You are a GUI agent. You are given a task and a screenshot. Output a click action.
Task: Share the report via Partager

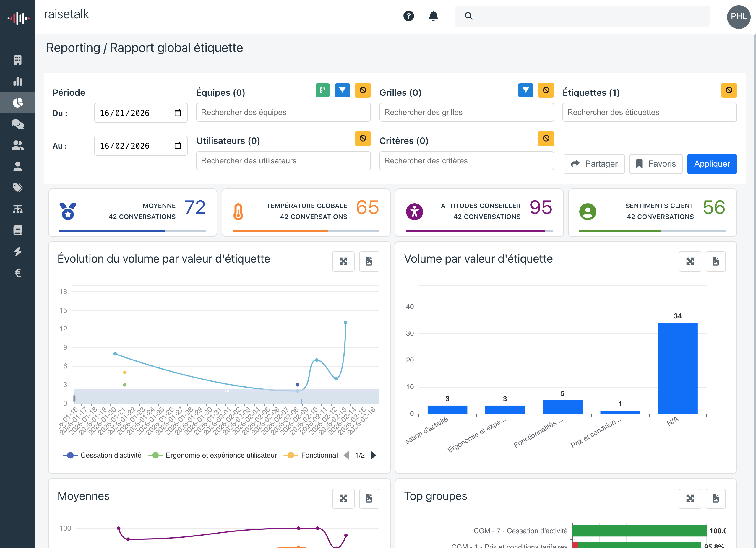pos(594,164)
